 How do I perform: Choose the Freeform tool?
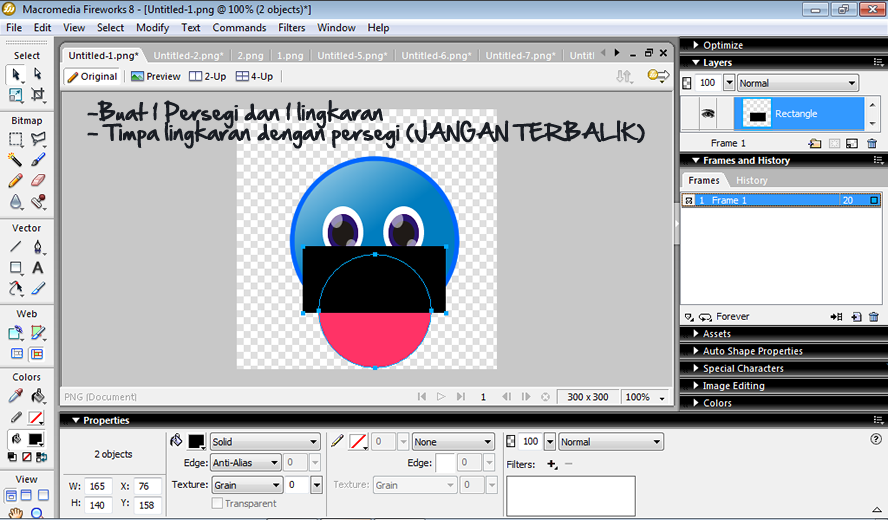coord(16,288)
